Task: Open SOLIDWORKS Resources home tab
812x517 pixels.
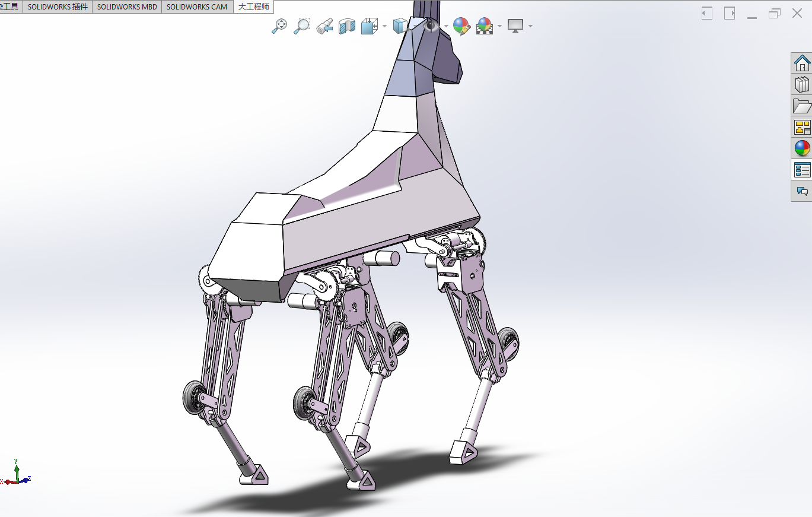Action: click(x=802, y=63)
